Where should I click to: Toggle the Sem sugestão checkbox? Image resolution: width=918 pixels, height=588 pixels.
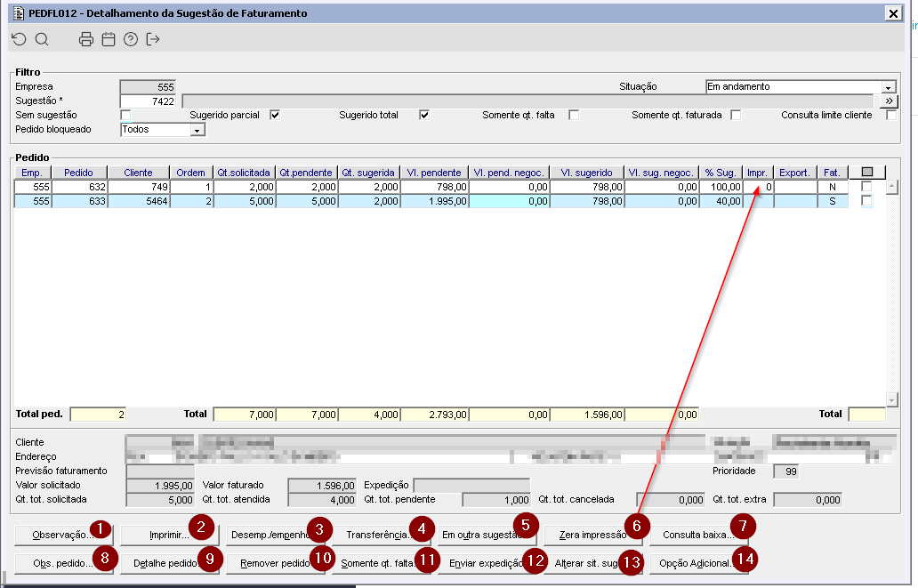pyautogui.click(x=125, y=116)
